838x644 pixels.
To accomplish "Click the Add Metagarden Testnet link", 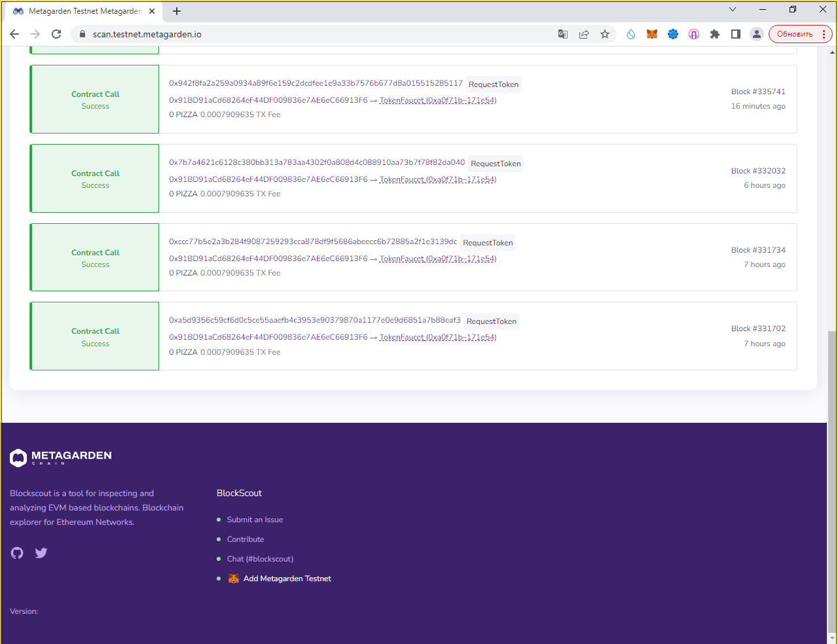I will coord(287,579).
